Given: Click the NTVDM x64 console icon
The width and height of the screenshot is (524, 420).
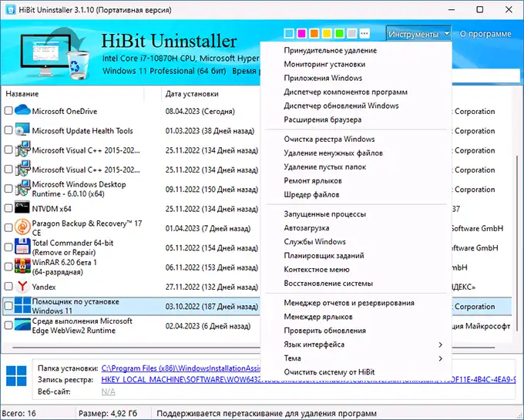Looking at the screenshot, I should click(x=22, y=208).
